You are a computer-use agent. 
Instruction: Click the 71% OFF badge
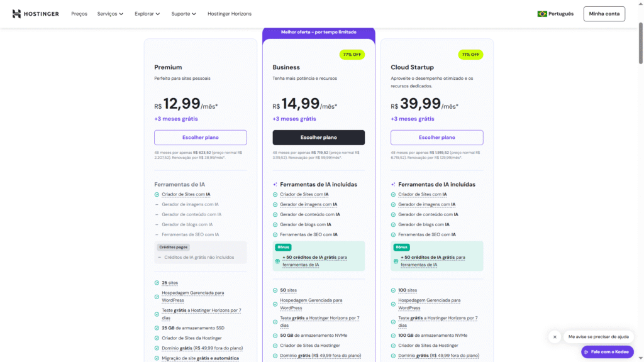tap(470, 55)
